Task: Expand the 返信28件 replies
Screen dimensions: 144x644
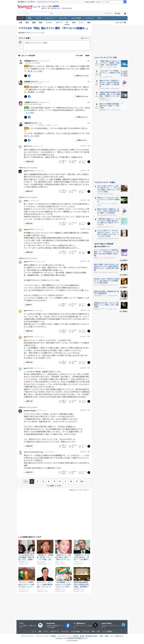Action: [x=29, y=446]
